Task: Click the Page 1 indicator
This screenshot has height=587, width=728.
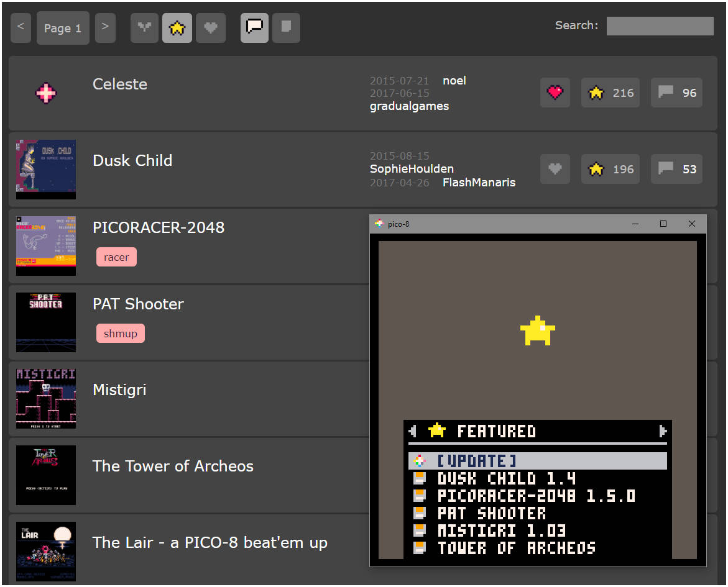Action: coord(63,28)
